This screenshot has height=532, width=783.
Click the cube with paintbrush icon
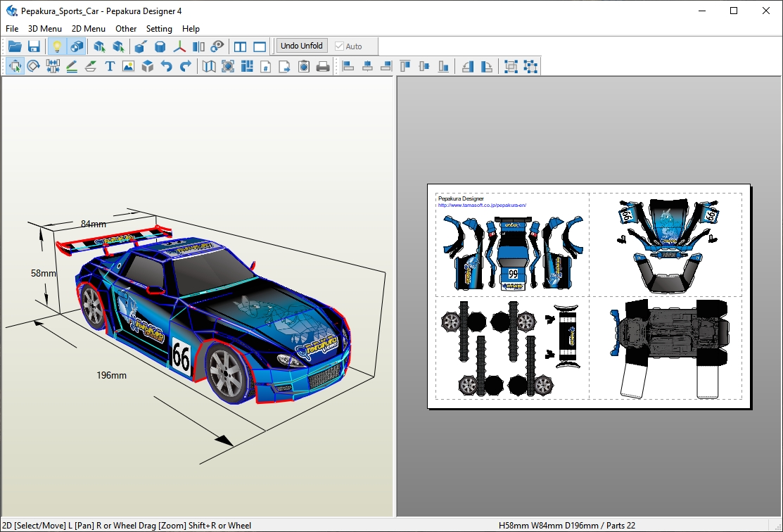[x=140, y=46]
